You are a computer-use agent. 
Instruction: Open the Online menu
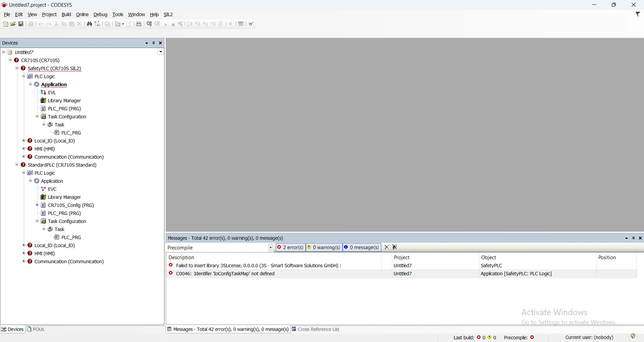82,14
